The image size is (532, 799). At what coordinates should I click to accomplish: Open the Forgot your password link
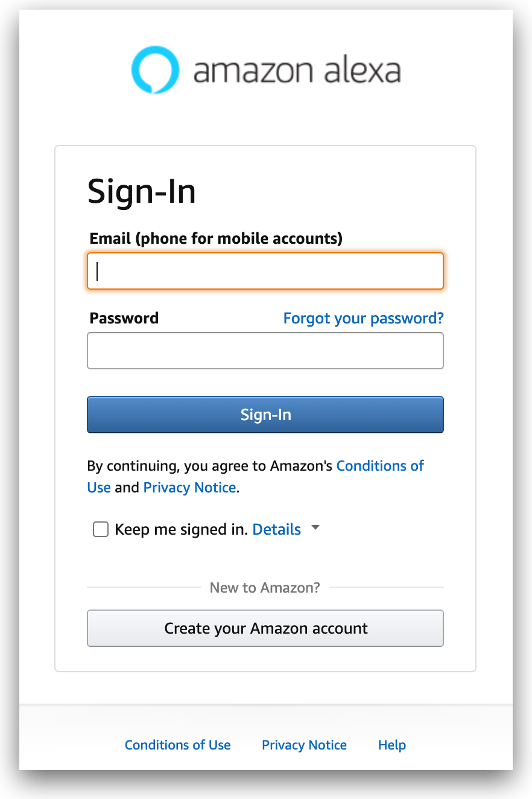pos(363,318)
